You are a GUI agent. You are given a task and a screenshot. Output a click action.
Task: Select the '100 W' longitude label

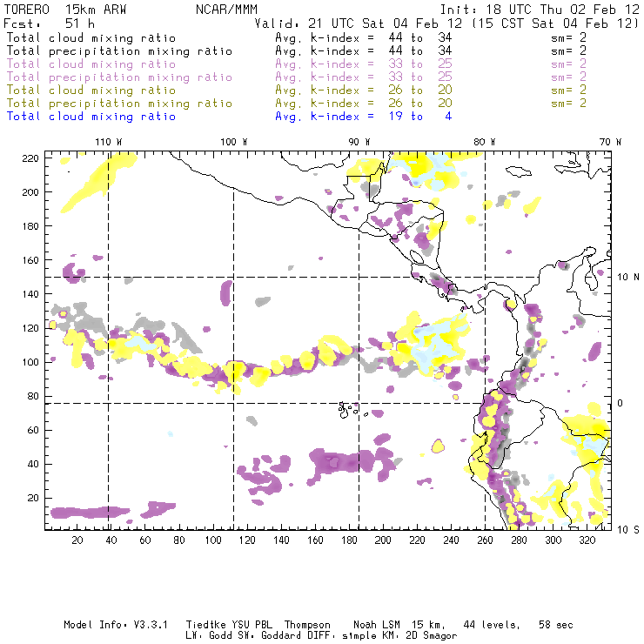click(x=234, y=142)
